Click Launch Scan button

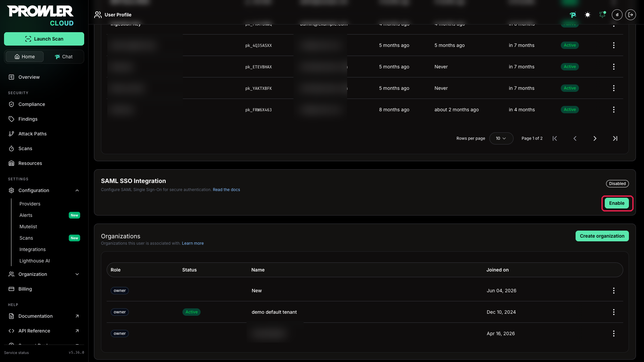click(x=44, y=39)
